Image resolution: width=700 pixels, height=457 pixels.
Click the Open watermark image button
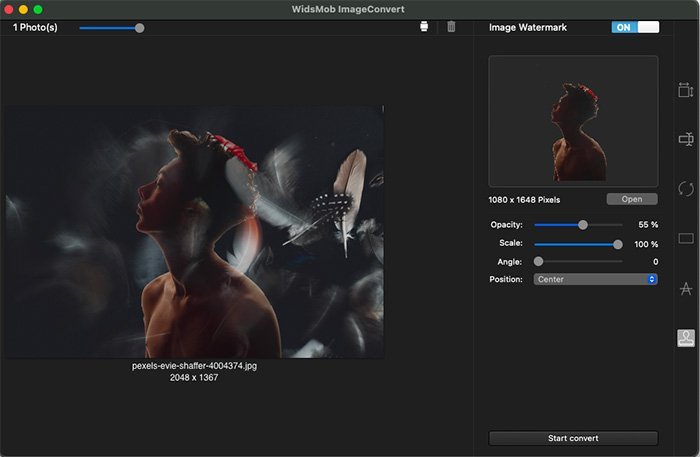coord(632,199)
